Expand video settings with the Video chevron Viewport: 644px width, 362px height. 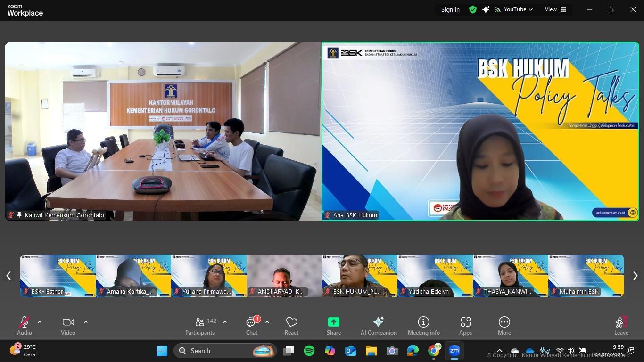pyautogui.click(x=86, y=322)
